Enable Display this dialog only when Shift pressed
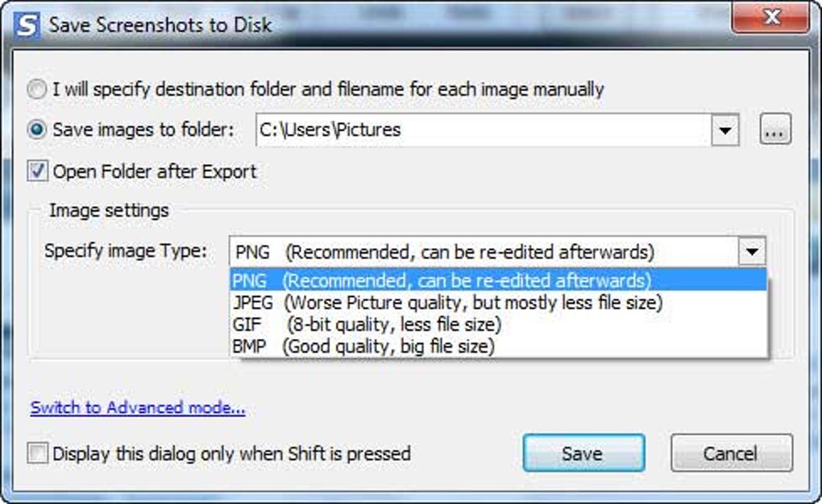Screen dimensions: 822x504 (37, 453)
